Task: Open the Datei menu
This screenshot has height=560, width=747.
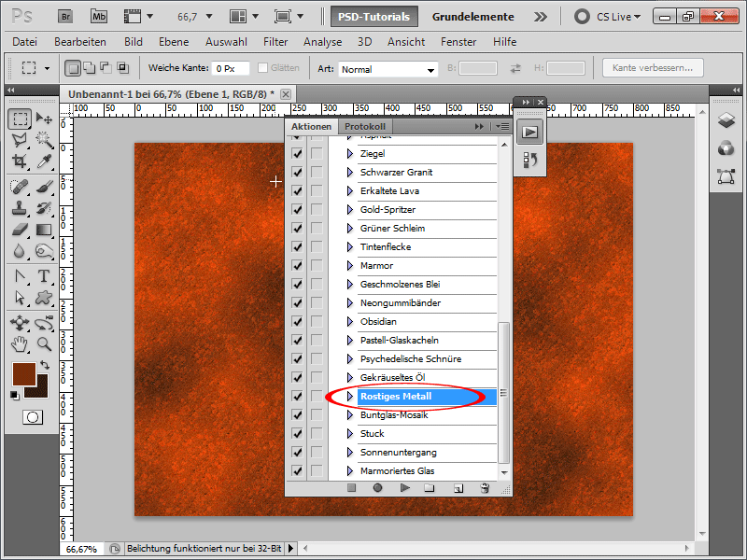Action: tap(25, 42)
